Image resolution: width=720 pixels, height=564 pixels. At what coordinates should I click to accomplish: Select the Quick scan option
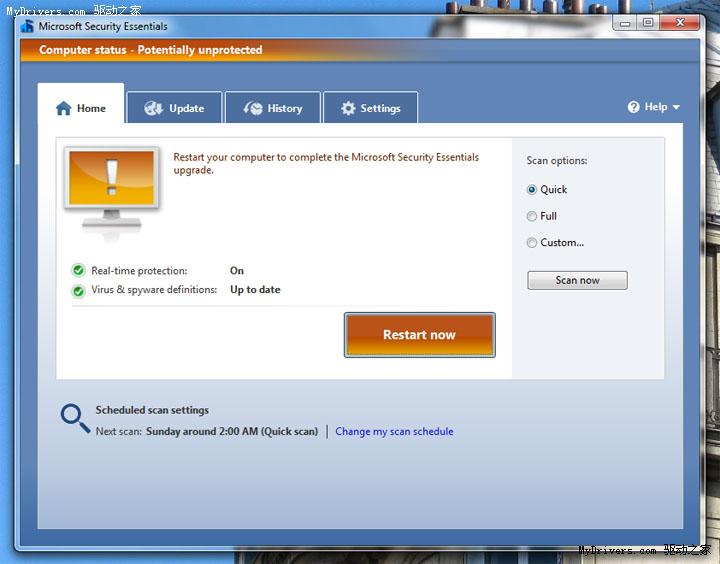coord(531,190)
